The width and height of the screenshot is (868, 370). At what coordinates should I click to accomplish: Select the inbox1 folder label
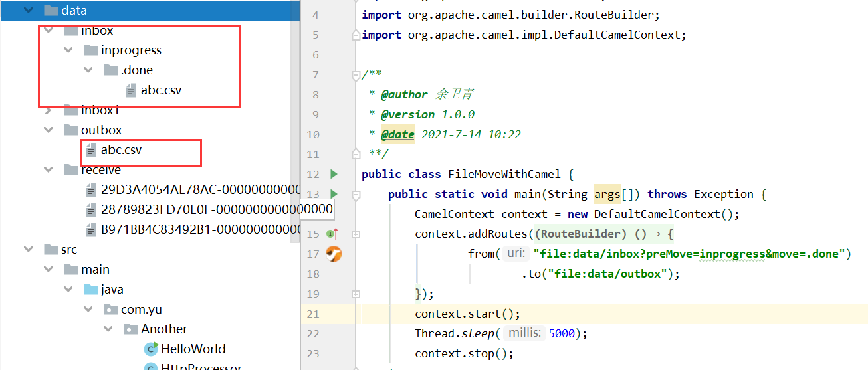tap(100, 110)
